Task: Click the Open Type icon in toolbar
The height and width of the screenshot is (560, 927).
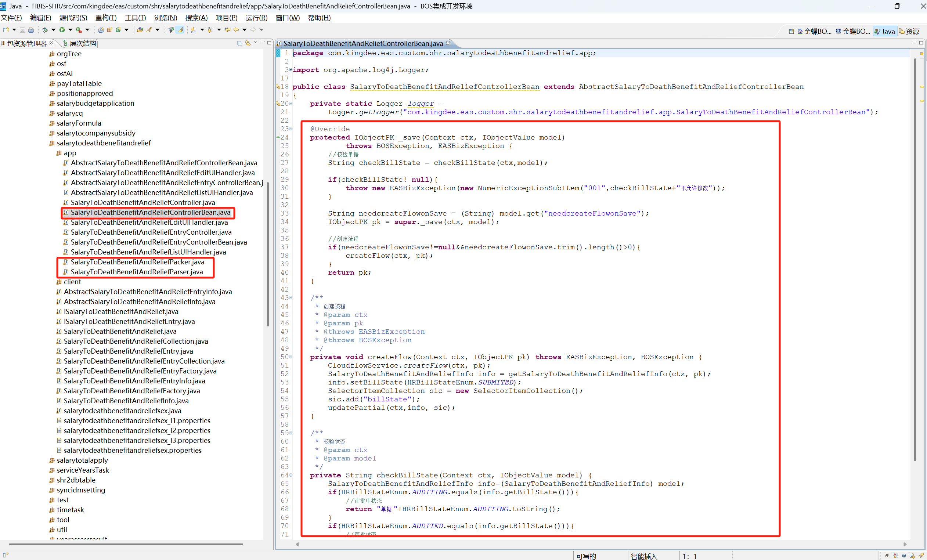Action: click(140, 30)
